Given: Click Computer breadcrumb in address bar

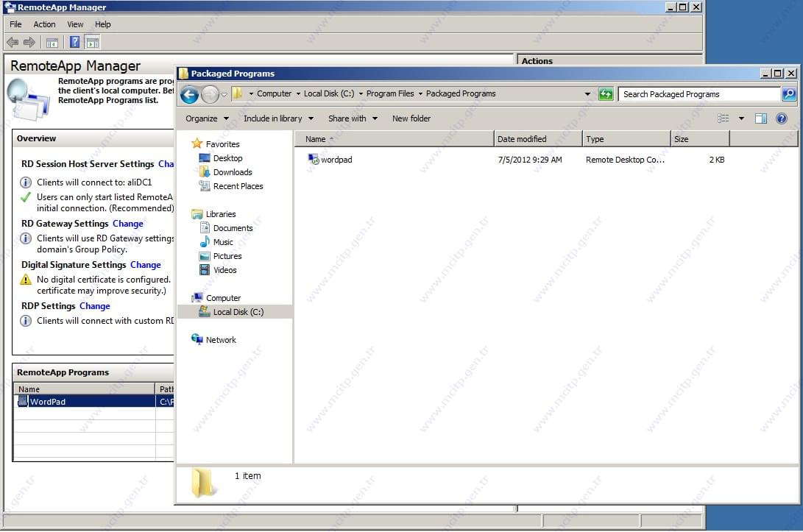Looking at the screenshot, I should (274, 93).
